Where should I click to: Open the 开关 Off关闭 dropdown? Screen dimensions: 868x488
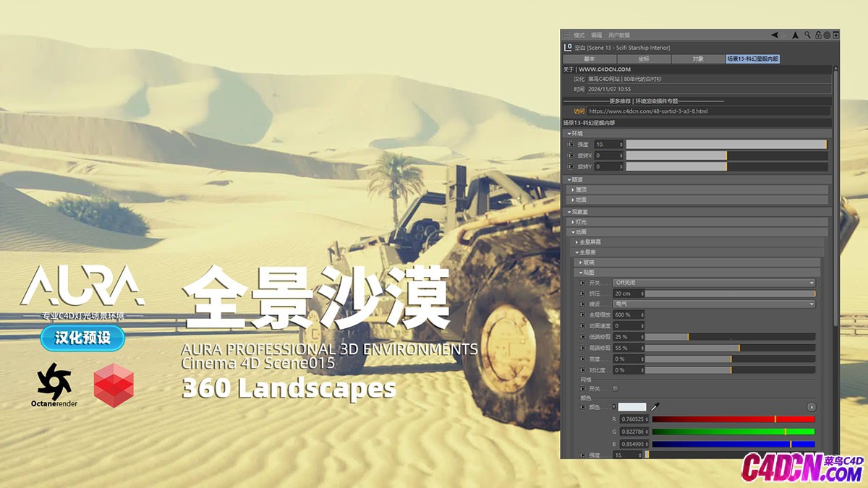tap(714, 283)
